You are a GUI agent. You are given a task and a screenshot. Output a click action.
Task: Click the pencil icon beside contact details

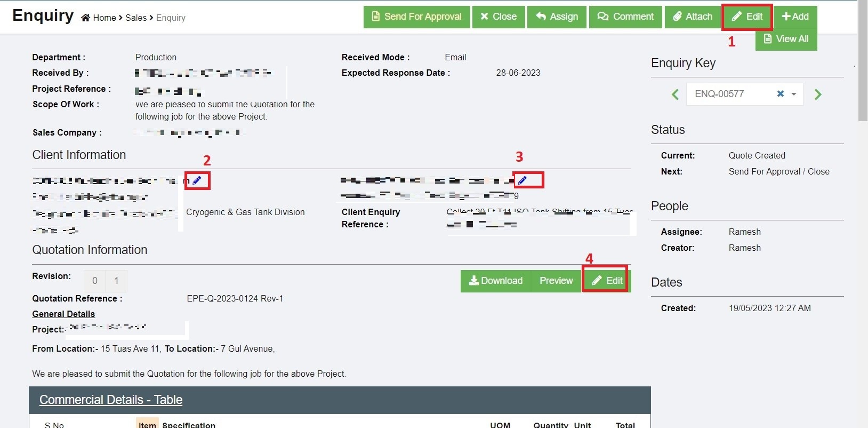click(523, 180)
